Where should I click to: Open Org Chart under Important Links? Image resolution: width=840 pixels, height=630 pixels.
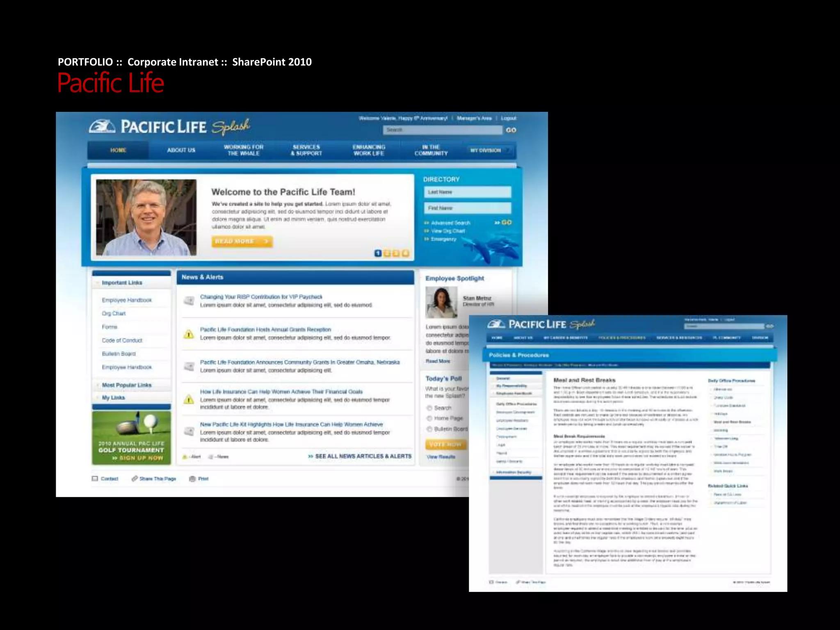(114, 313)
